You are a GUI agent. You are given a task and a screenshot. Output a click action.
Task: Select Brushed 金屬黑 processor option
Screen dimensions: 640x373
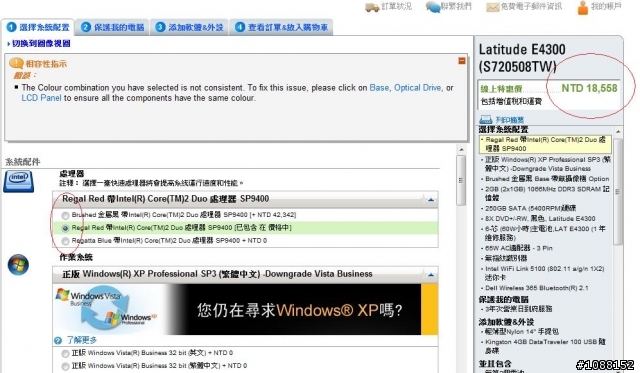[x=65, y=215]
